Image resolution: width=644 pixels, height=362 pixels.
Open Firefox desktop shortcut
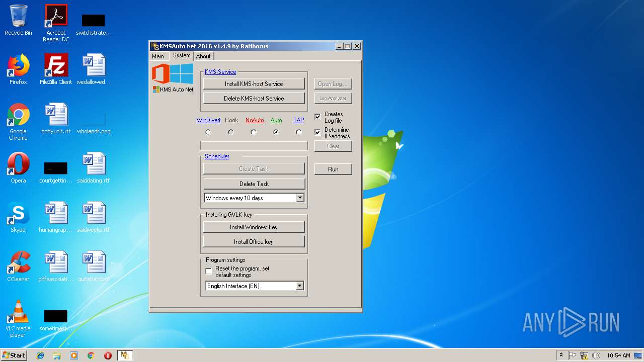18,69
